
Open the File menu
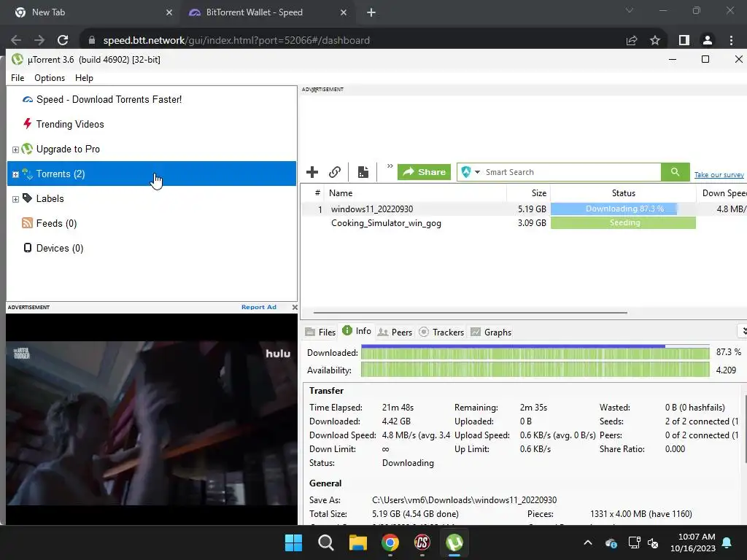18,77
